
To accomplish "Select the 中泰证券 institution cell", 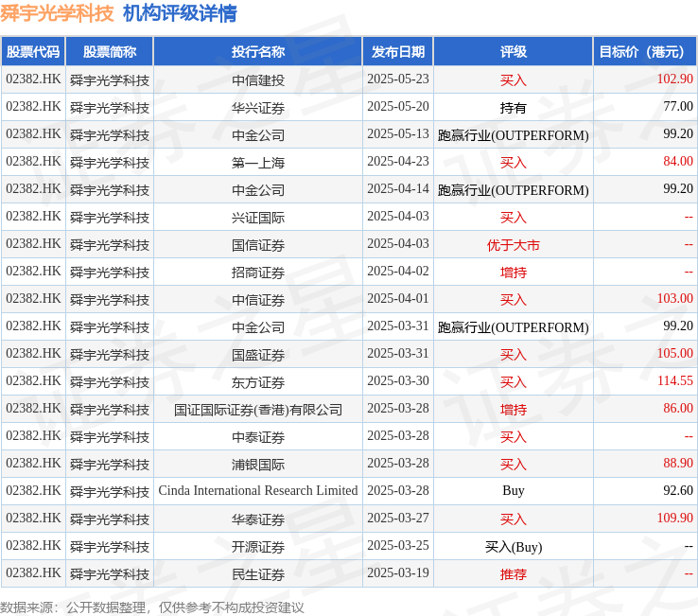I will (x=258, y=437).
